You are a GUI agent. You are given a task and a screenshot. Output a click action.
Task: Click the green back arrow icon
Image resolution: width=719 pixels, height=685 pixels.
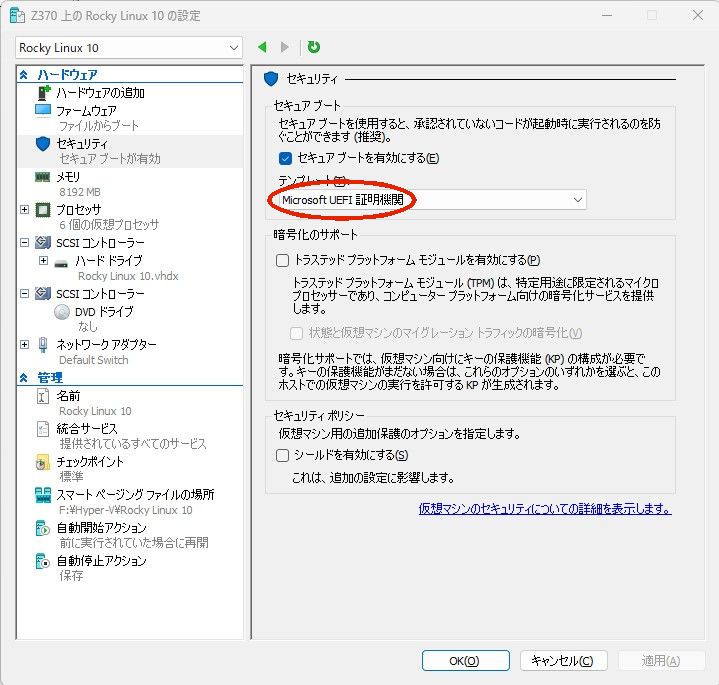[262, 47]
